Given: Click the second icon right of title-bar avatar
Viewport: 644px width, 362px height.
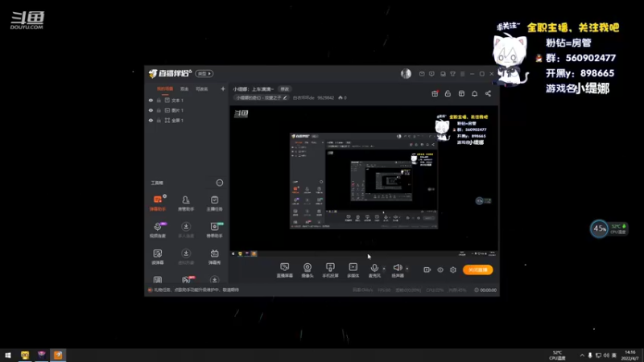Looking at the screenshot, I should pyautogui.click(x=431, y=74).
